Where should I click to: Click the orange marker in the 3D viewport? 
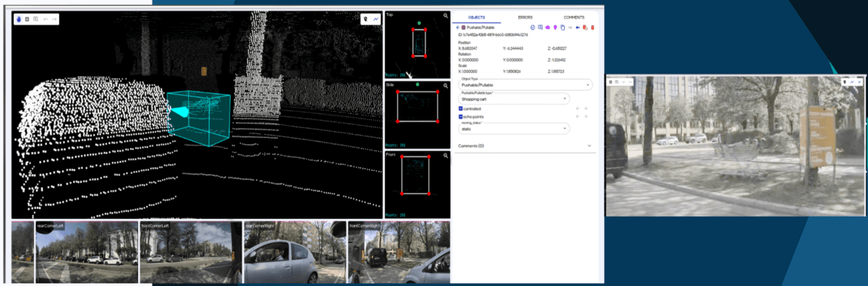[204, 71]
